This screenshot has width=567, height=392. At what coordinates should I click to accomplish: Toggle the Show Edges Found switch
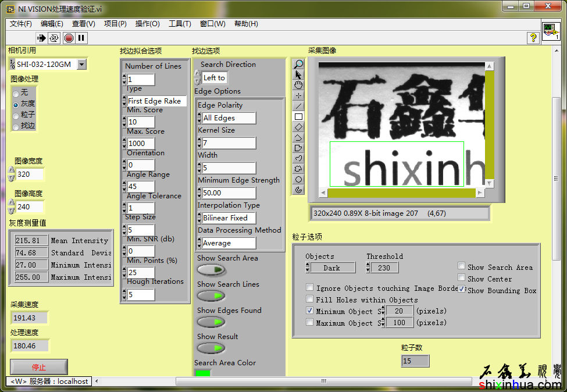211,322
